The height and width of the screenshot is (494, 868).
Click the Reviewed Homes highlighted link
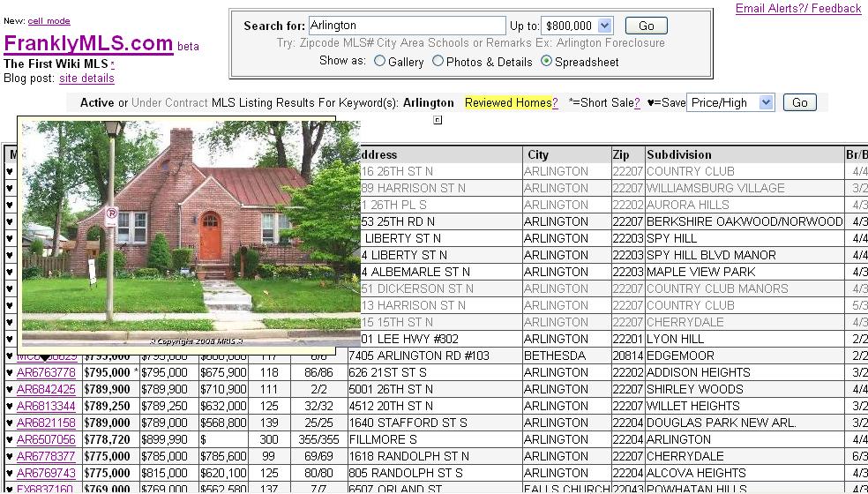click(508, 102)
